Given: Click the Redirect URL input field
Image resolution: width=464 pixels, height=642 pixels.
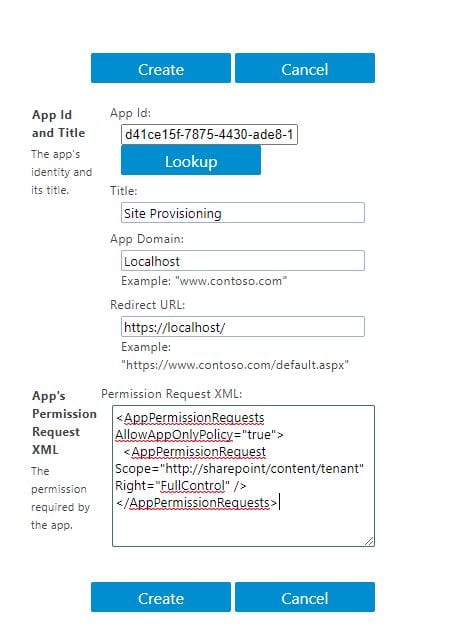Looking at the screenshot, I should pyautogui.click(x=243, y=327).
